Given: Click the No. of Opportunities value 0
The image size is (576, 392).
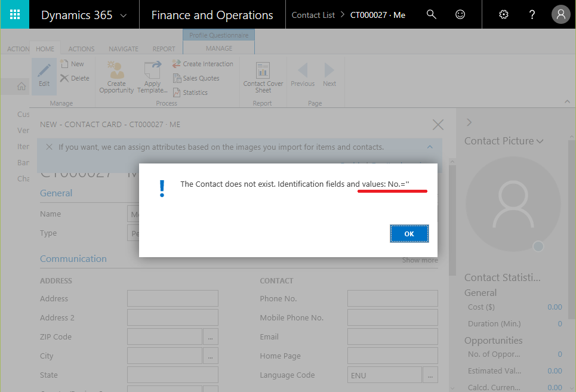Looking at the screenshot, I should [560, 354].
